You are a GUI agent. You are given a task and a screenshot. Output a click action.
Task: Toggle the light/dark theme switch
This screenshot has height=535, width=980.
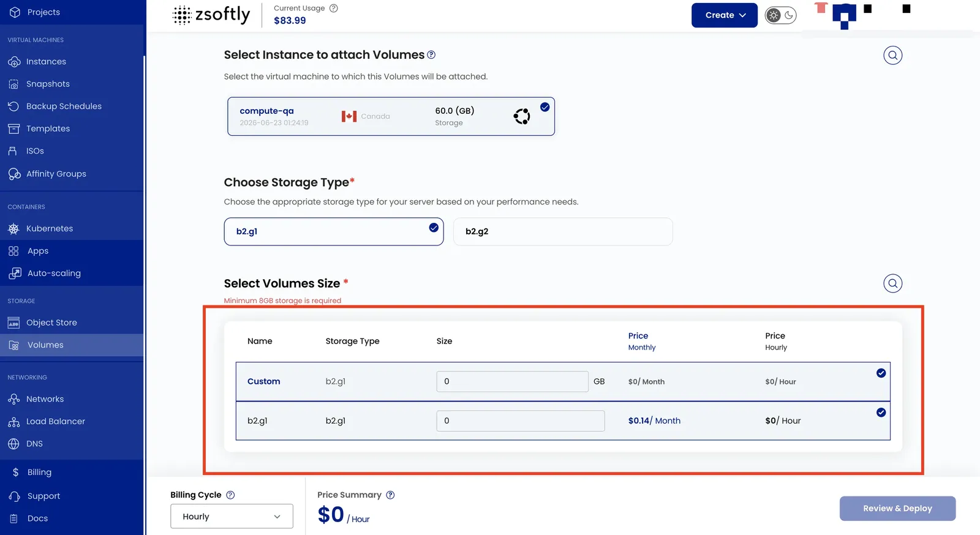point(780,15)
